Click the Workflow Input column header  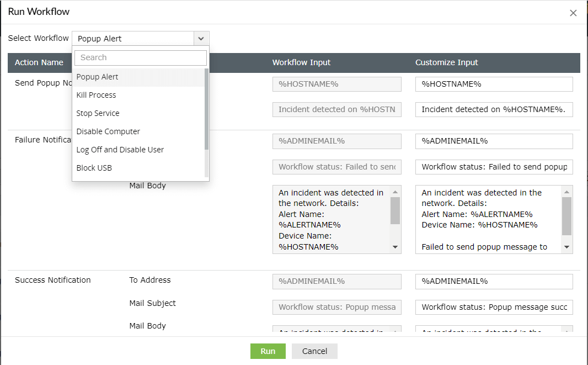tap(301, 62)
